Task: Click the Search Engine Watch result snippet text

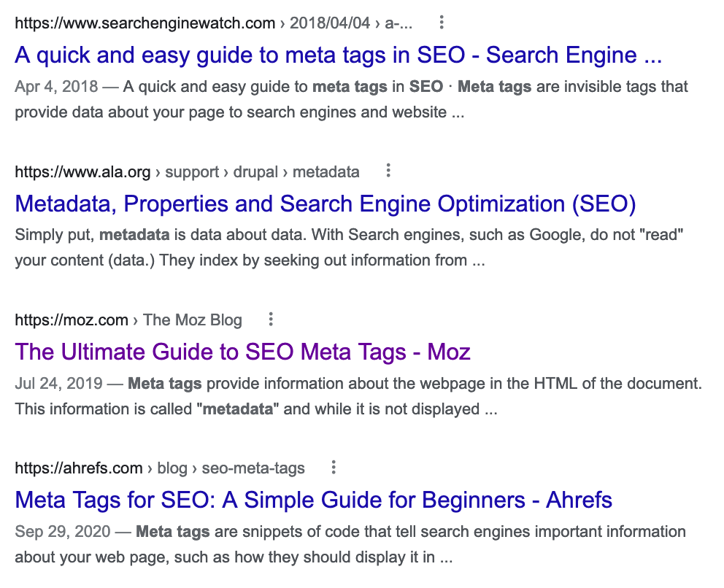Action: tap(350, 100)
